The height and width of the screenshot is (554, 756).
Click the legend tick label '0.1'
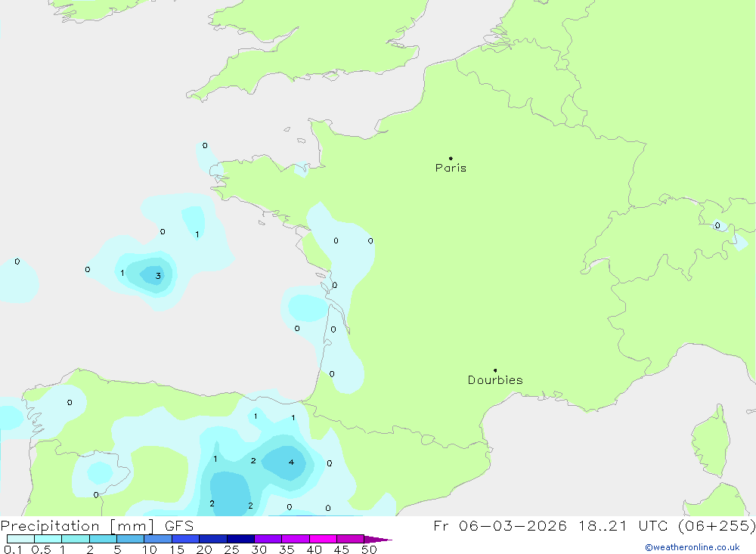click(x=13, y=549)
